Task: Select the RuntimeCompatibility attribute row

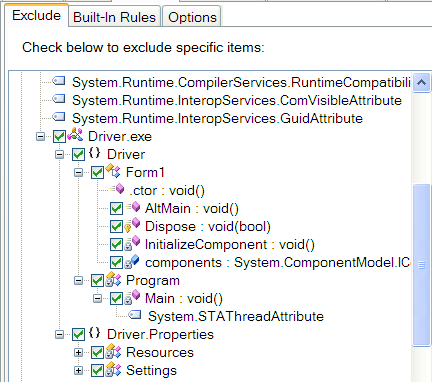Action: coord(241,82)
